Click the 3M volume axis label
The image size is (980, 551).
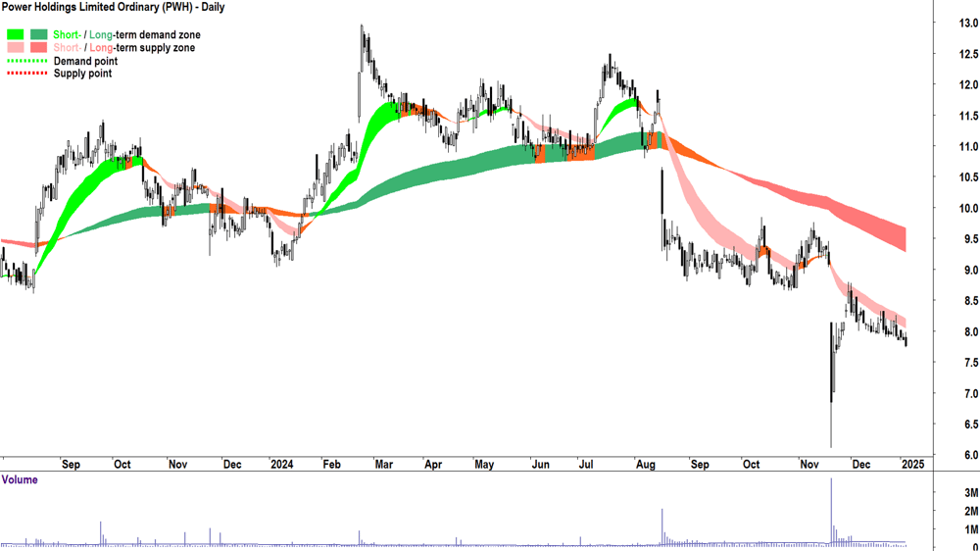[x=971, y=493]
